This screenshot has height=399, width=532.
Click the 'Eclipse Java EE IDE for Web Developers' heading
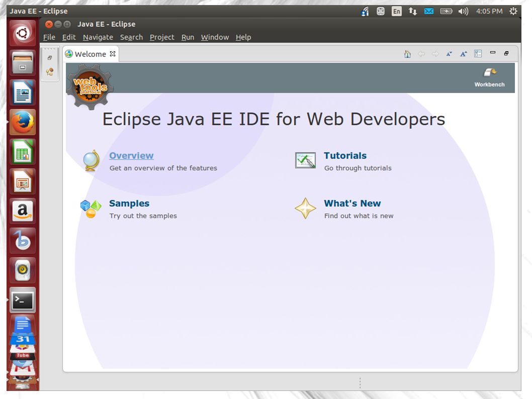point(274,119)
